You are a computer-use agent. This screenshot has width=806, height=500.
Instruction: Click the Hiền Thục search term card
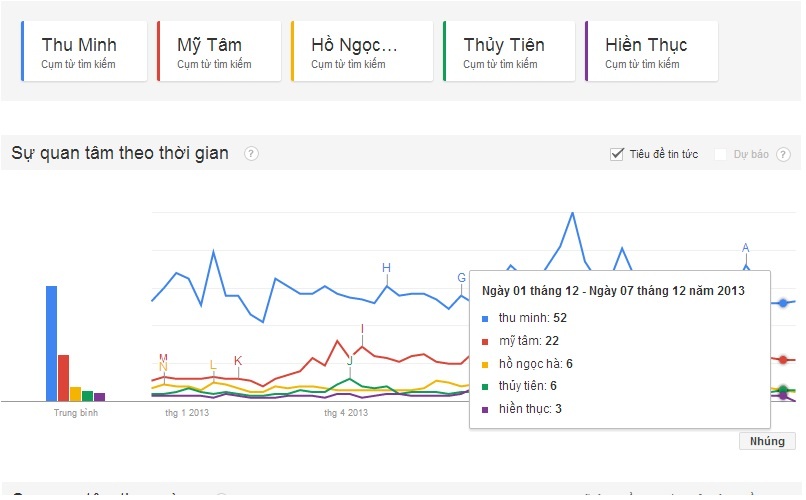(651, 52)
